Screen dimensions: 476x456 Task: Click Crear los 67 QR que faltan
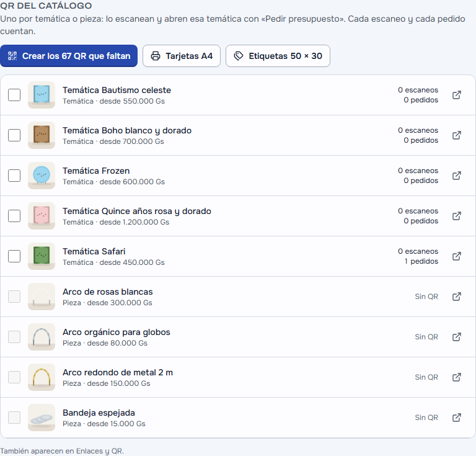point(69,56)
